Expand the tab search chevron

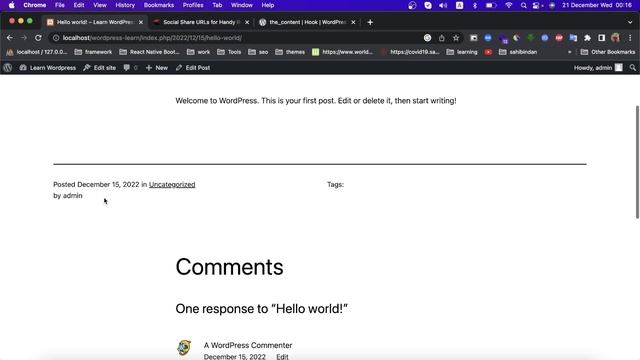click(630, 22)
